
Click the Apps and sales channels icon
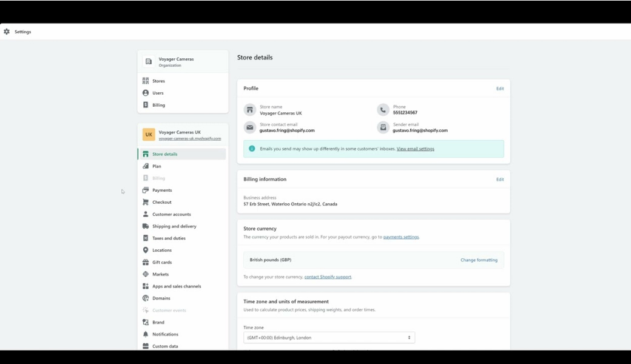pyautogui.click(x=146, y=286)
